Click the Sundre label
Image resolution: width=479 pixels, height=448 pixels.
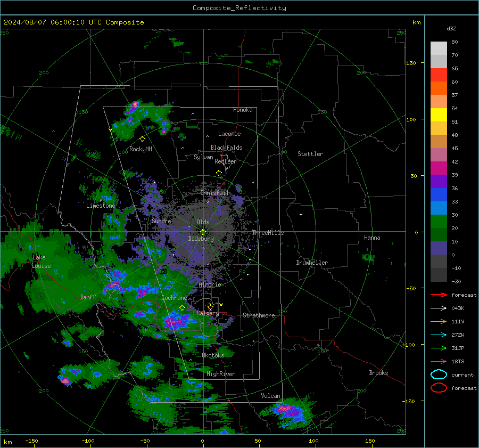coord(162,221)
